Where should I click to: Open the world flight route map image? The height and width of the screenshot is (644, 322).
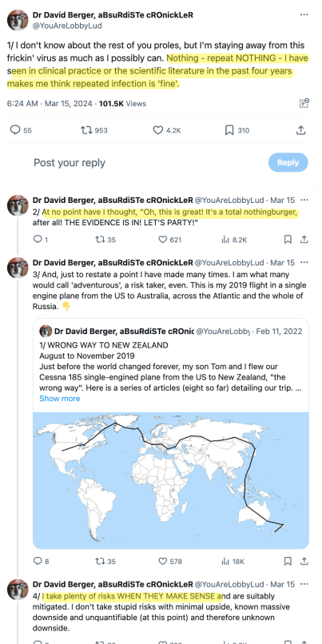[171, 481]
